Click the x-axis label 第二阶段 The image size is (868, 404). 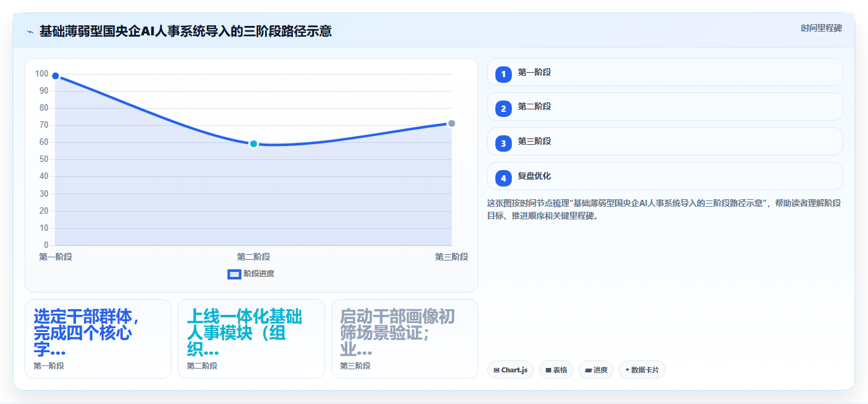coord(254,257)
